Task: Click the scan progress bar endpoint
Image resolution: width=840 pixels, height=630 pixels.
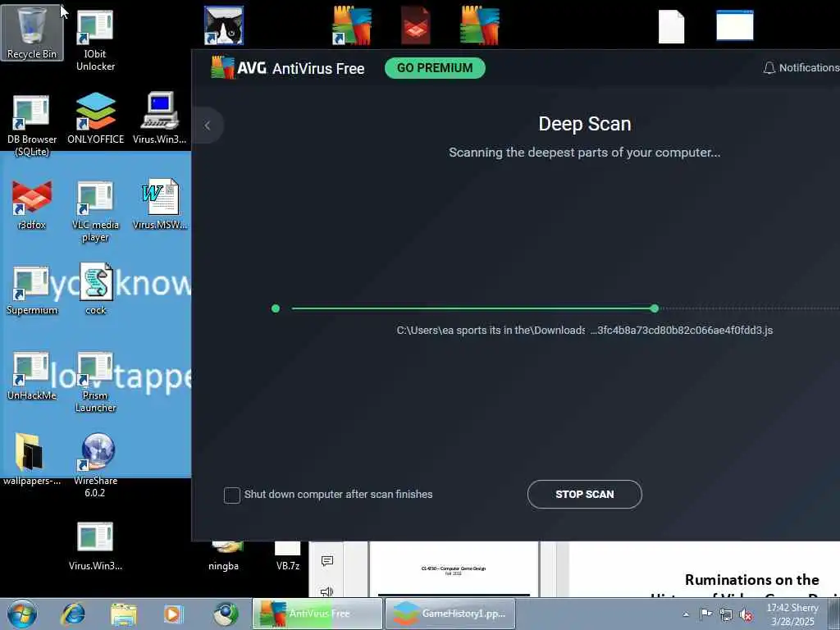Action: [x=654, y=308]
